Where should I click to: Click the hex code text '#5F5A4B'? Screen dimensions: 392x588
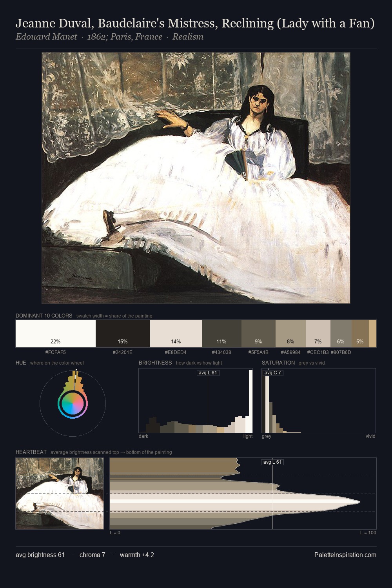pyautogui.click(x=258, y=352)
